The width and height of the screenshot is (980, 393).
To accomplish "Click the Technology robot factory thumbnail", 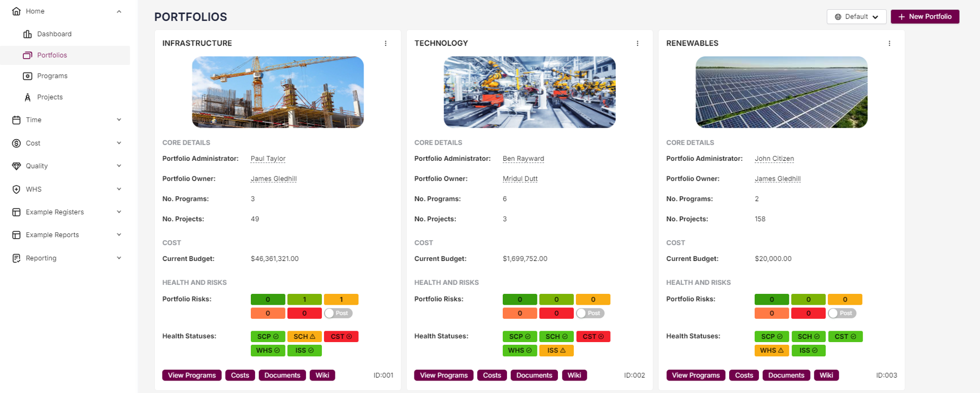I will pyautogui.click(x=530, y=92).
